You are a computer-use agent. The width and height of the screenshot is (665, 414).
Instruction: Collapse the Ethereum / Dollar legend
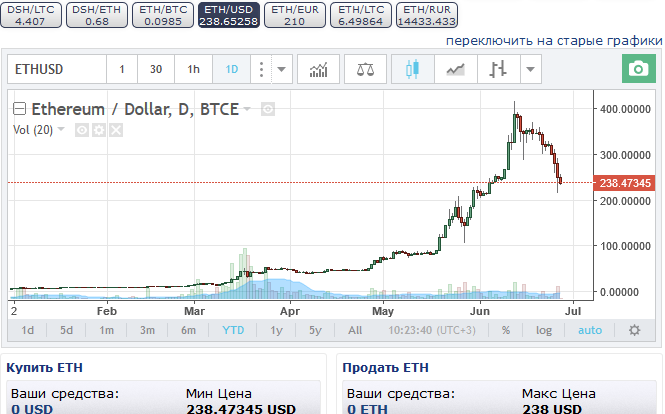pyautogui.click(x=19, y=109)
